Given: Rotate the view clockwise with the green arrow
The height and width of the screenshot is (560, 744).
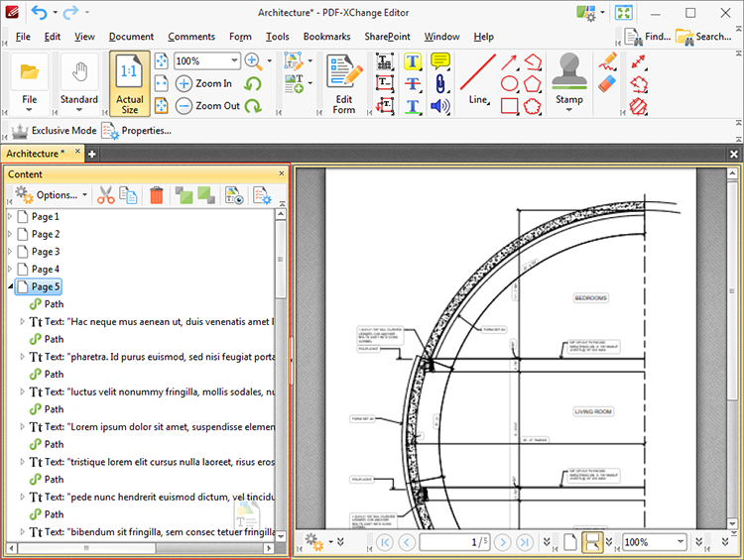Looking at the screenshot, I should [253, 106].
